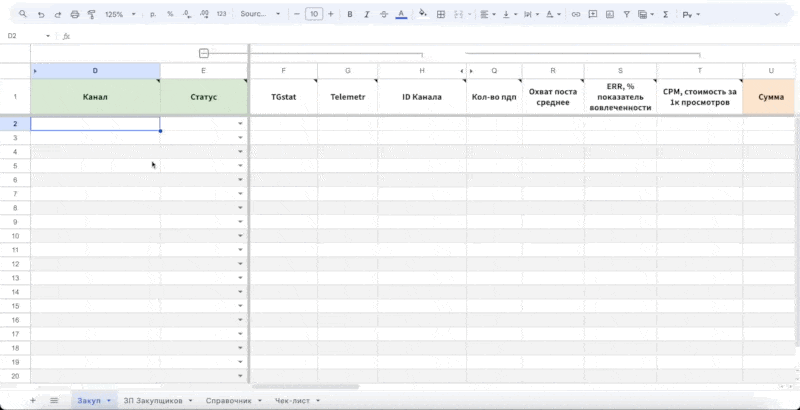Open the 125% zoom dropdown

[x=120, y=14]
